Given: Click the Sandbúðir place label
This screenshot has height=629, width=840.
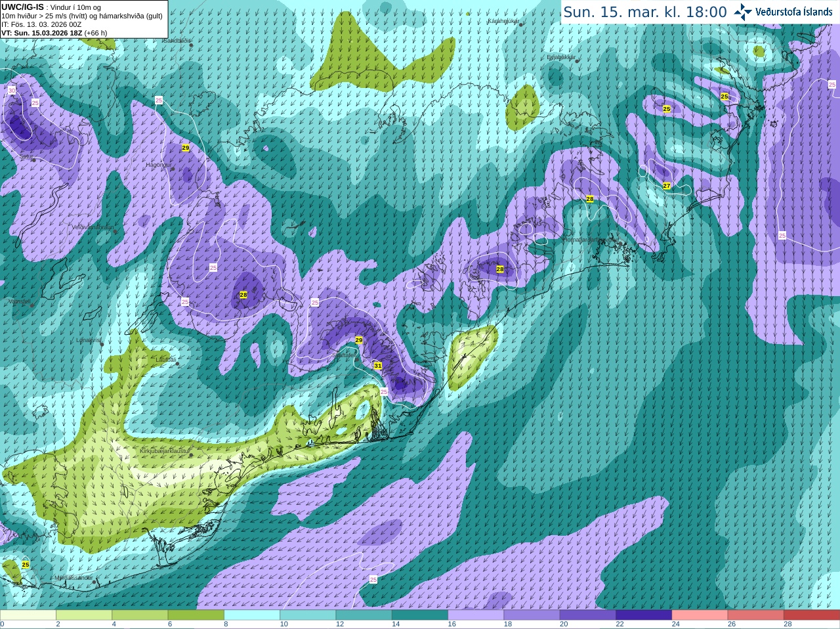Looking at the screenshot, I should coord(176,41).
